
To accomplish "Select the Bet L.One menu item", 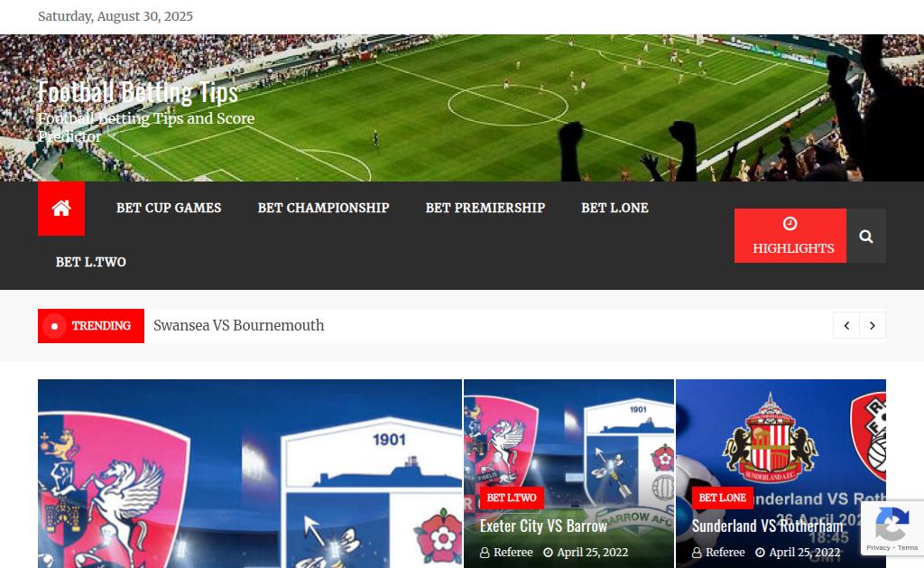I will [614, 209].
